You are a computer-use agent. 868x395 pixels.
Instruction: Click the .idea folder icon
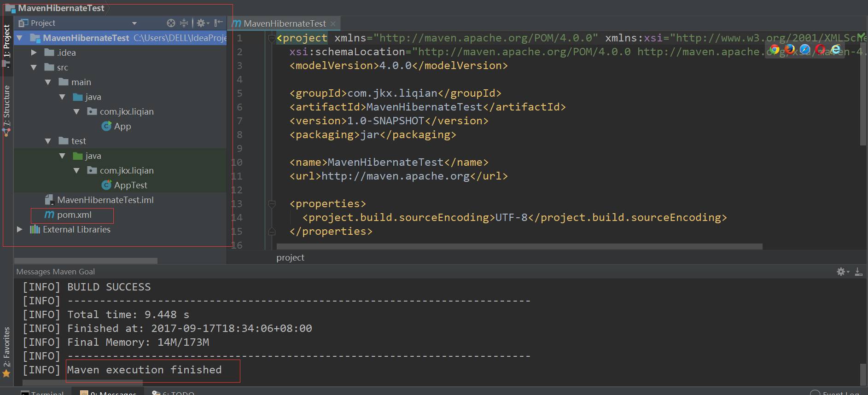coord(49,52)
